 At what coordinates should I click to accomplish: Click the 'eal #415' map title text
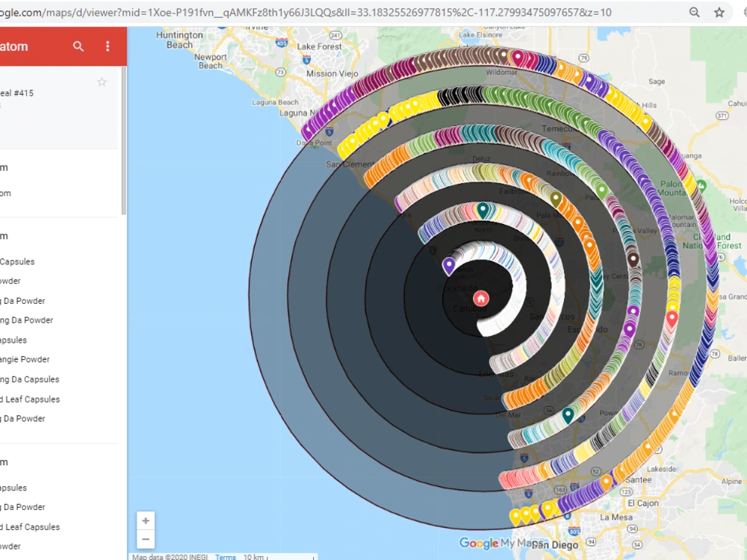(16, 93)
